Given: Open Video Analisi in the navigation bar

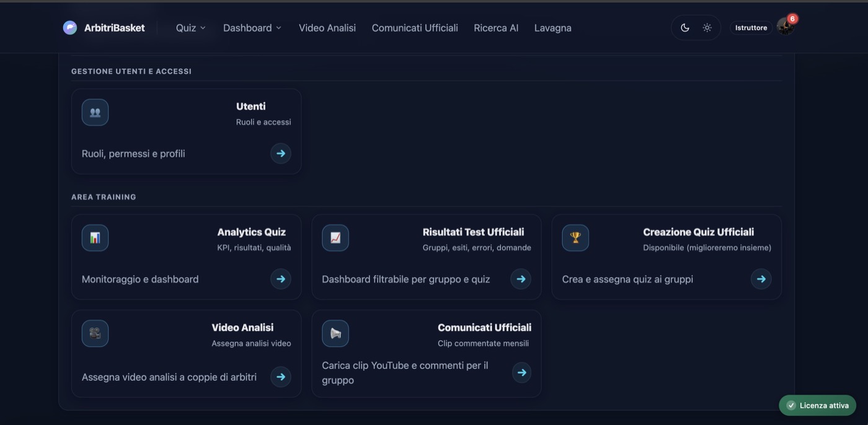Looking at the screenshot, I should coord(327,28).
